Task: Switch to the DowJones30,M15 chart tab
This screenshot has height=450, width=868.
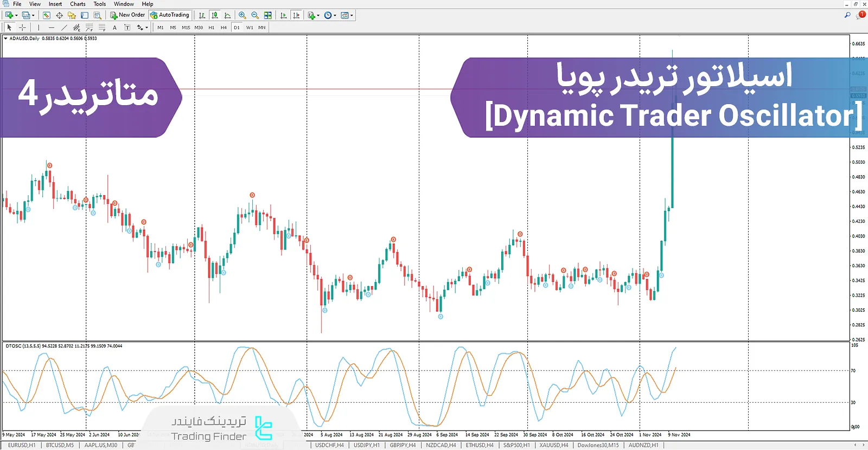Action: 598,445
